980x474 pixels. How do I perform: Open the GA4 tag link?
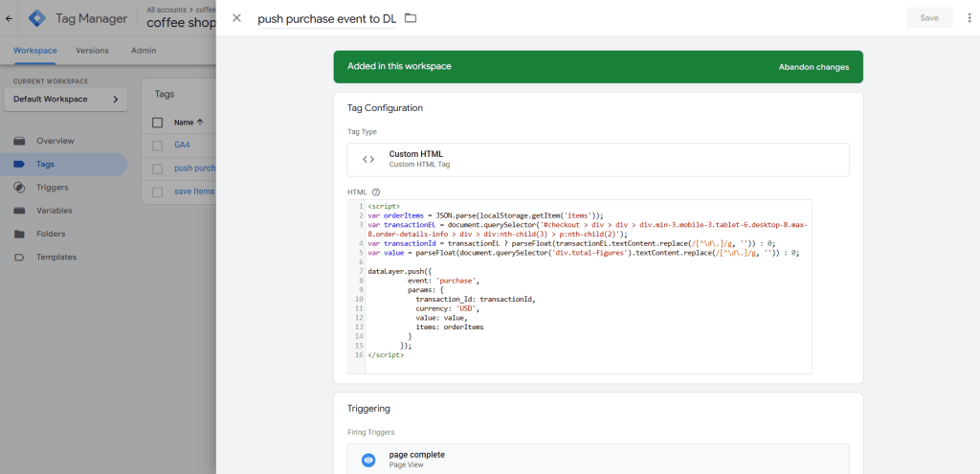(183, 146)
